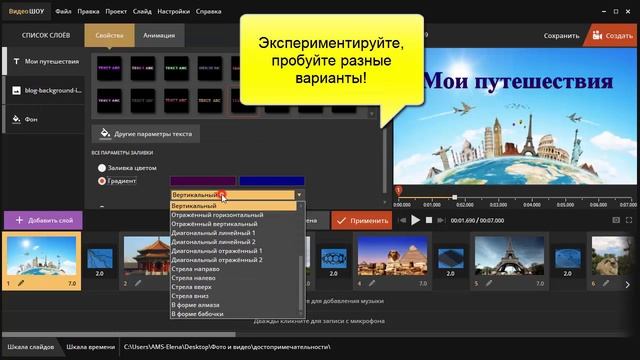This screenshot has height=360, width=640.
Task: Jump to next frame in preview
Action: tap(441, 220)
